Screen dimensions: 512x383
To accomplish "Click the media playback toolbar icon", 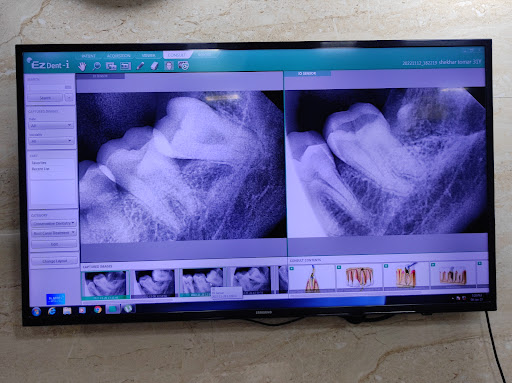I will pyautogui.click(x=183, y=65).
